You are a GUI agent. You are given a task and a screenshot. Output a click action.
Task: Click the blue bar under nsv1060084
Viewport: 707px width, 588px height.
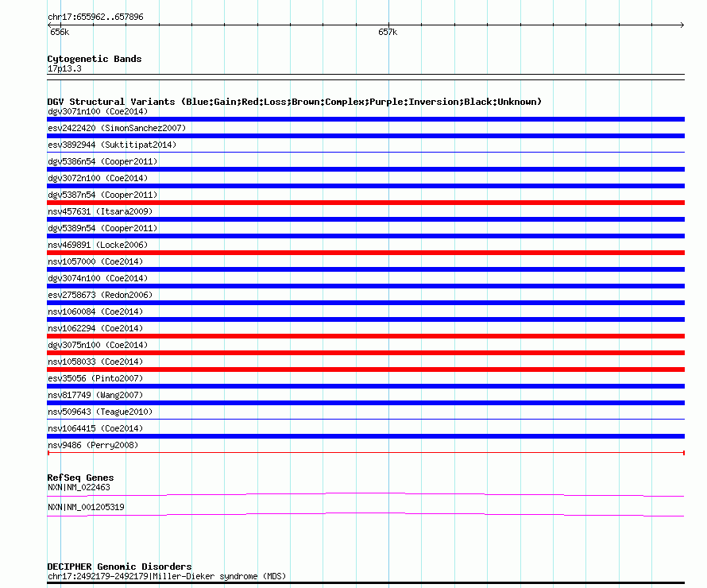365,319
